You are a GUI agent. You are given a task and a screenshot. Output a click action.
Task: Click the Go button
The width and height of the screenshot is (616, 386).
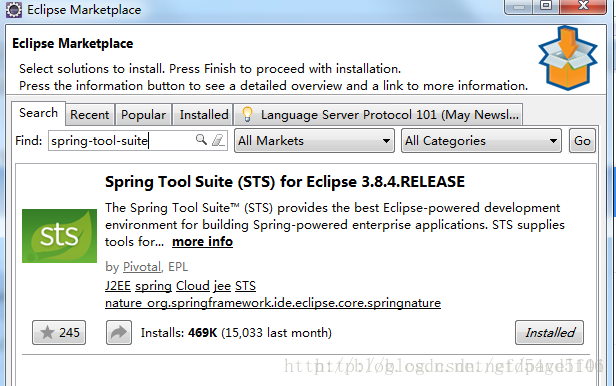pos(582,141)
